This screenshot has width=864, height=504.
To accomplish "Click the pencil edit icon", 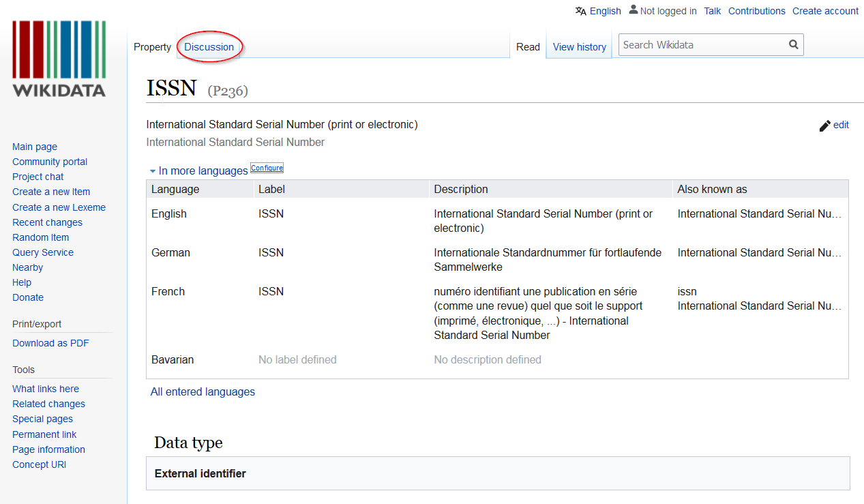I will (825, 125).
